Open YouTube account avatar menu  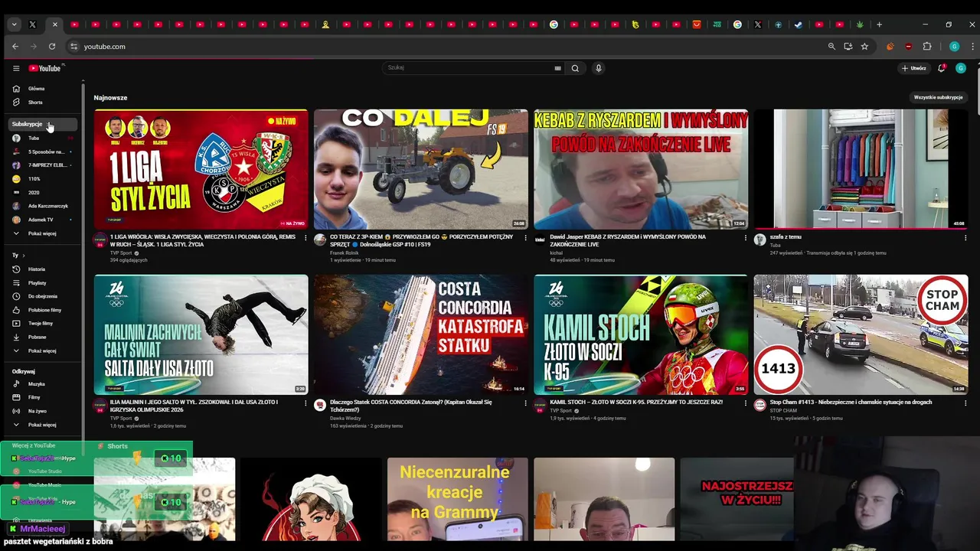point(961,68)
